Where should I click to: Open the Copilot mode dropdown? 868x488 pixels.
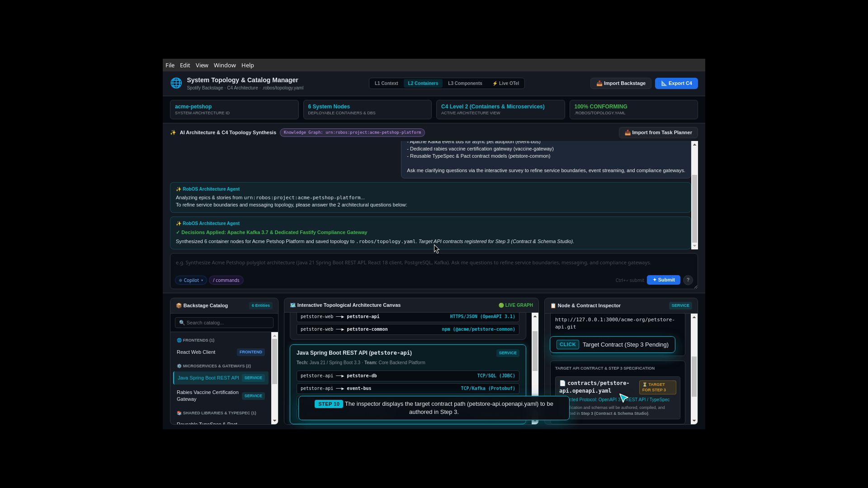click(x=191, y=281)
